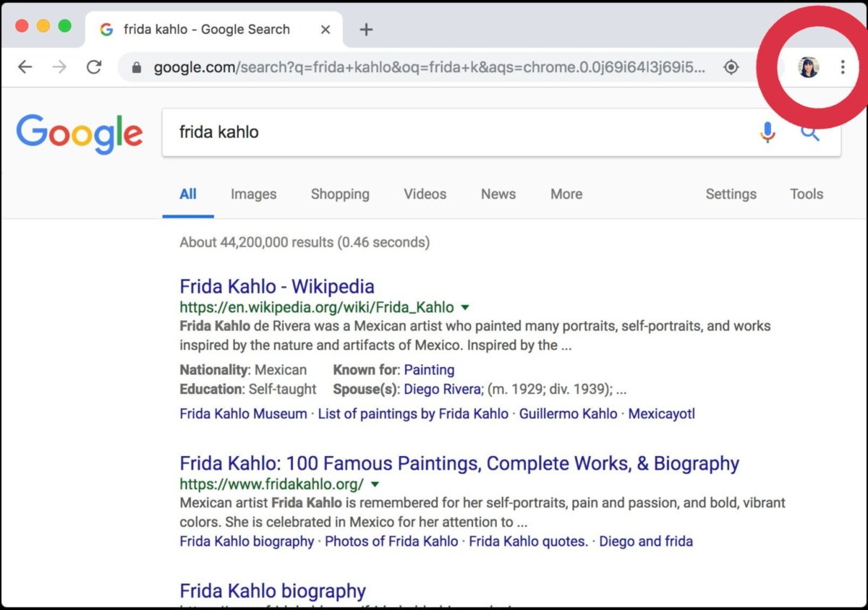
Task: Expand the green arrow beside the Wikipedia URL
Action: [x=464, y=307]
